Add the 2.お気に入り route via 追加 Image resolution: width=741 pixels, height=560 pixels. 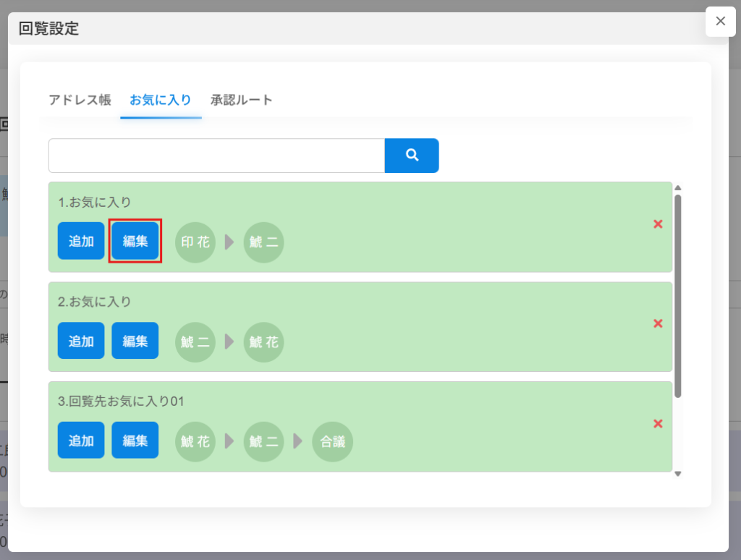81,341
